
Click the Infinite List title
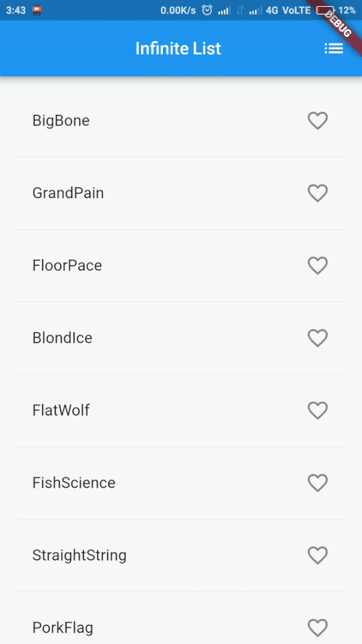[178, 48]
